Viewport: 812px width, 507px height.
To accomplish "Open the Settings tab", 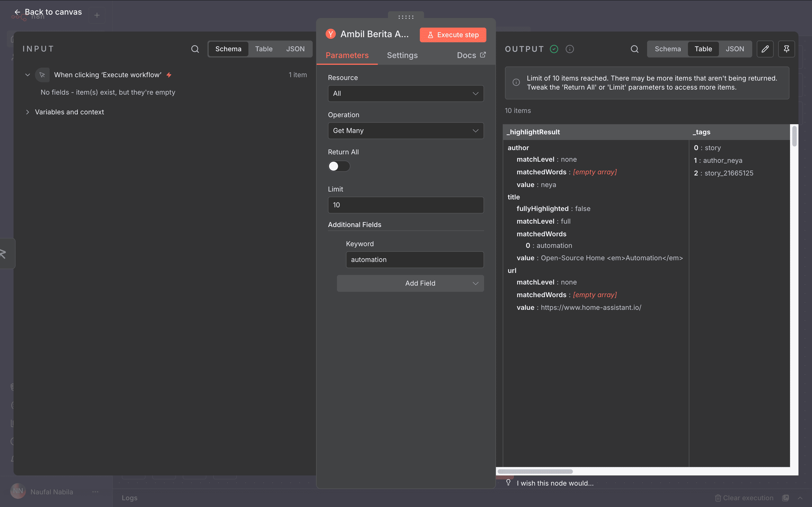I will click(402, 55).
